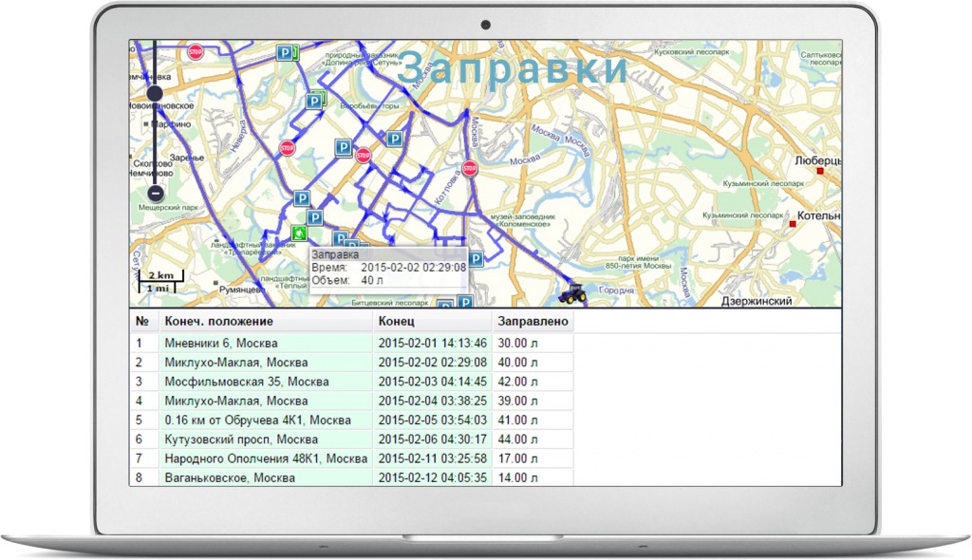Click the stop marker touching a parking marker mid-map
The width and height of the screenshot is (972, 560).
[x=364, y=153]
